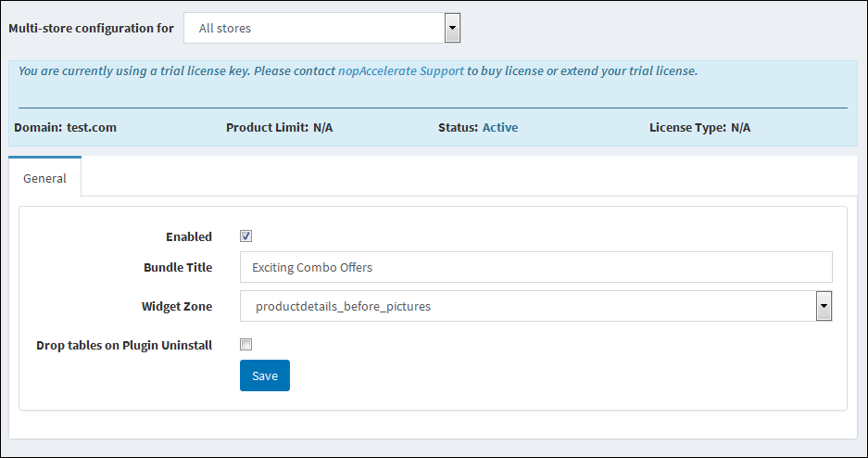Enable Drop tables on Plugin Uninstall
Screen dimensions: 868x458
pos(245,345)
